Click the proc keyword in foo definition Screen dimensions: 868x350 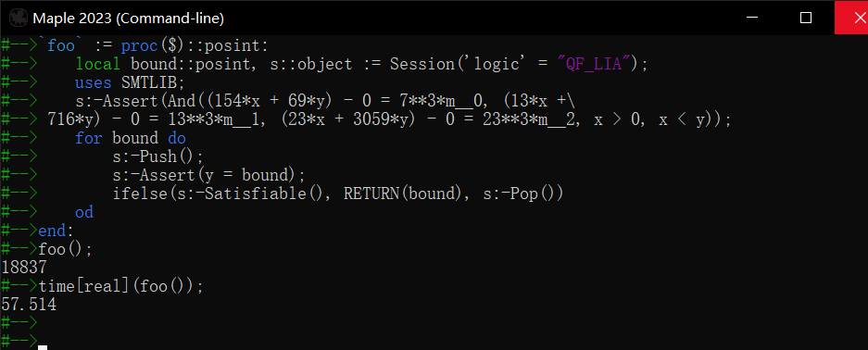pyautogui.click(x=140, y=45)
